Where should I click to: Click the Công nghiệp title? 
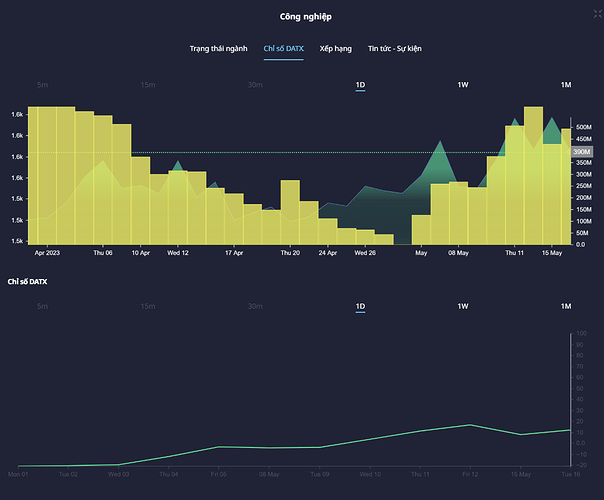click(301, 16)
